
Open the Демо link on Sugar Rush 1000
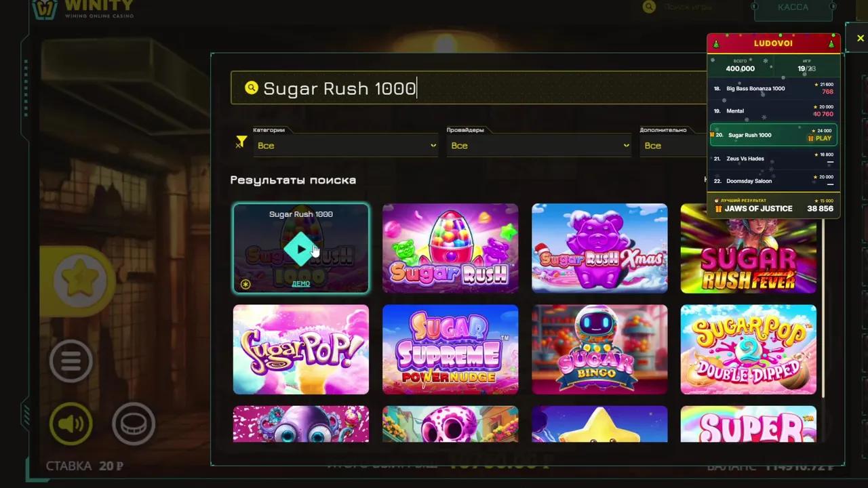click(301, 283)
